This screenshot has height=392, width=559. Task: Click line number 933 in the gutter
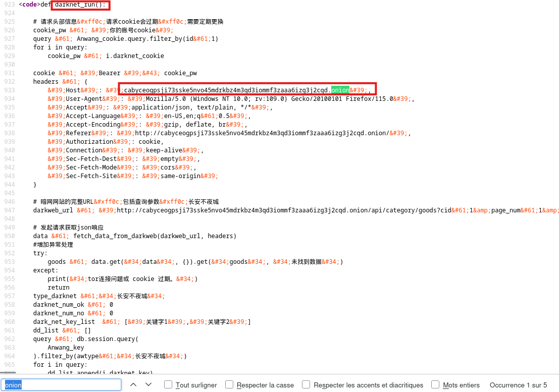pyautogui.click(x=9, y=90)
